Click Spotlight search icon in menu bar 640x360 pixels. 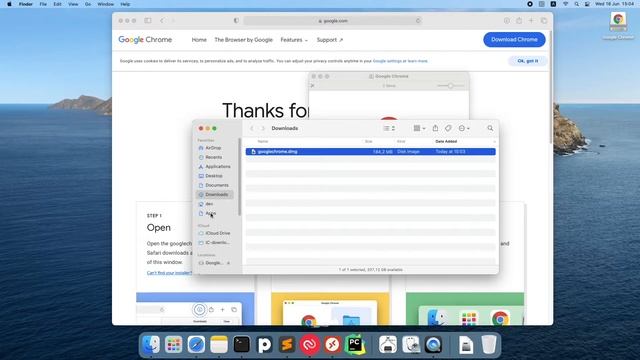[576, 4]
